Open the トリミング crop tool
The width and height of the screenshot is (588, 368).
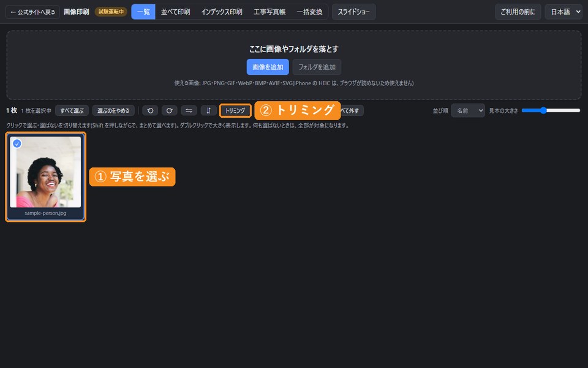[x=235, y=110]
